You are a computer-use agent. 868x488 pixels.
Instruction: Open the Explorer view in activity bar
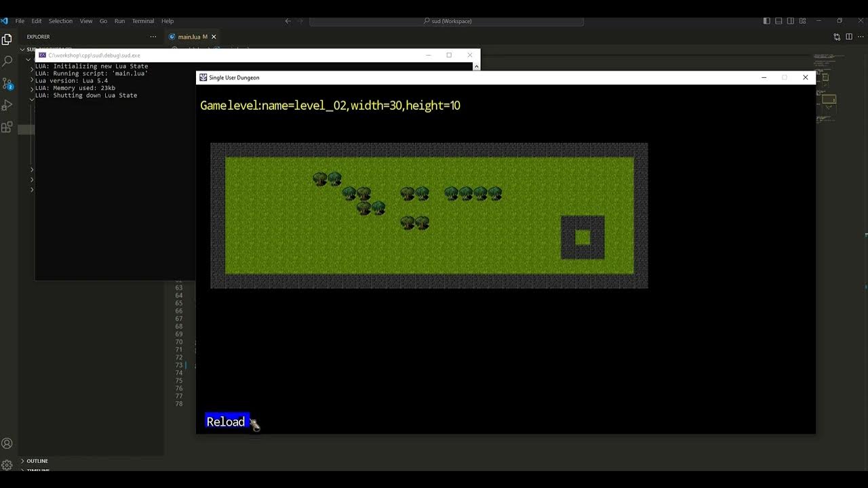pyautogui.click(x=7, y=39)
